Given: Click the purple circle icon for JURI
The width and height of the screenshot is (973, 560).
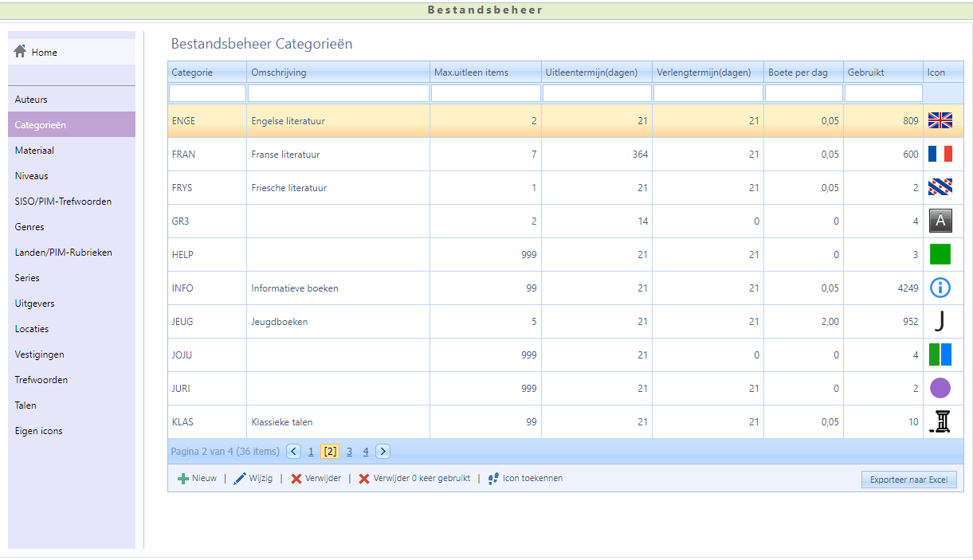Looking at the screenshot, I should [x=940, y=389].
